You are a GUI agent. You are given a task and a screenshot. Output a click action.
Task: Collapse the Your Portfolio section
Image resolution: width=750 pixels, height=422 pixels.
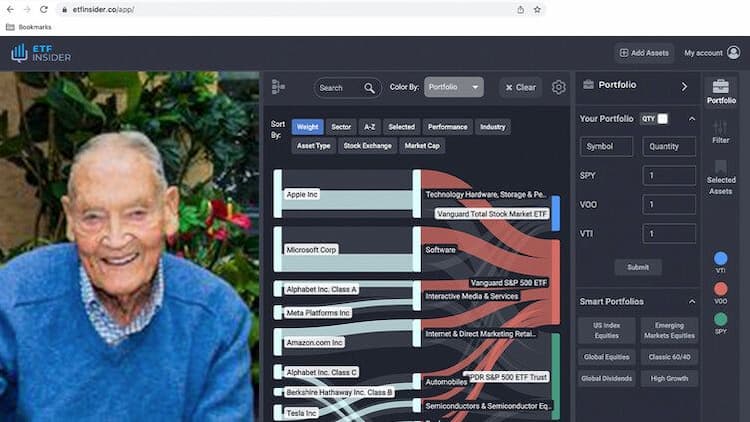[692, 119]
